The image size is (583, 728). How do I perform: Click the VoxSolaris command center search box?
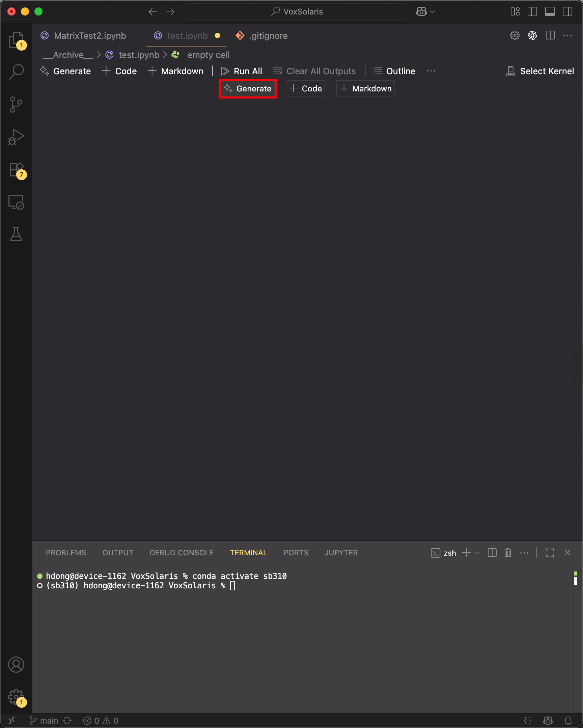click(296, 12)
